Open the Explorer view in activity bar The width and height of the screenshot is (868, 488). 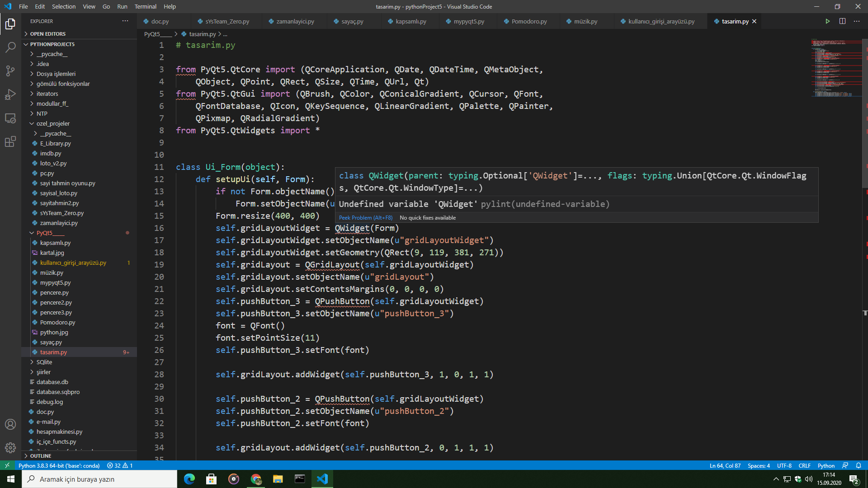(x=10, y=23)
